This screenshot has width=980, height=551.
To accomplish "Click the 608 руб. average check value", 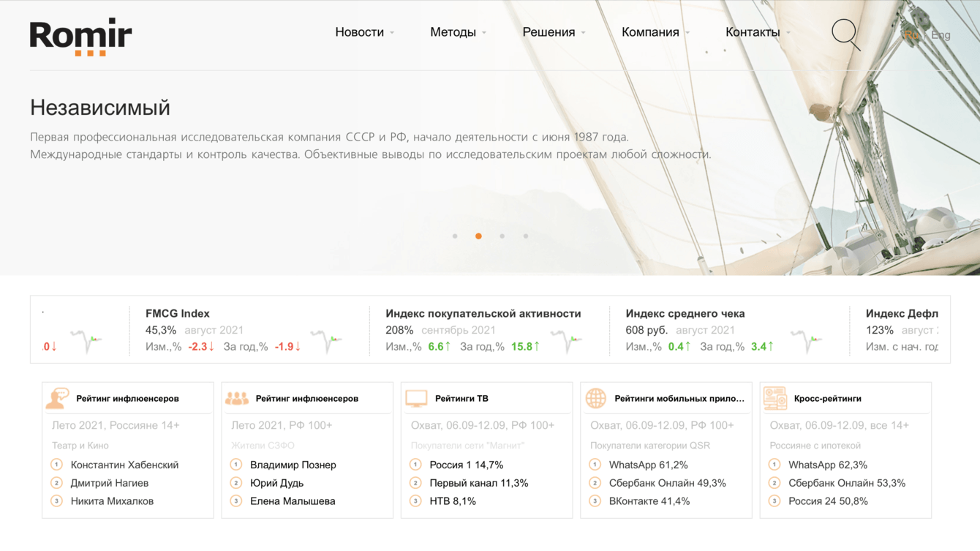I will (647, 330).
